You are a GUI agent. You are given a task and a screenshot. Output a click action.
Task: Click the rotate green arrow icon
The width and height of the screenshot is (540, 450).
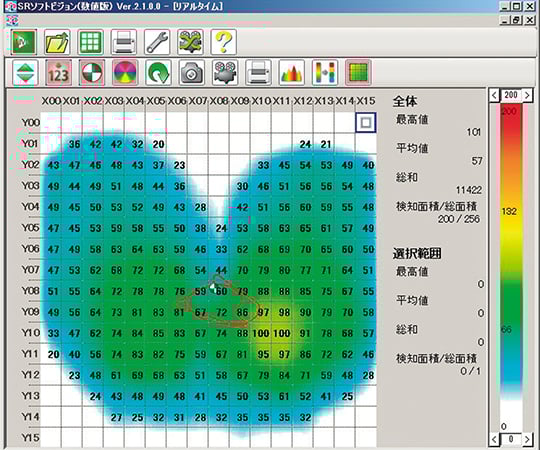tap(158, 72)
